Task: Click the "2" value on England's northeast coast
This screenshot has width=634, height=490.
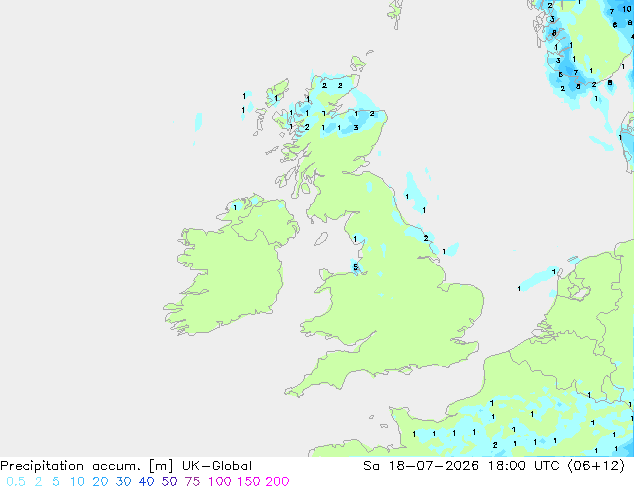Action: [x=426, y=238]
